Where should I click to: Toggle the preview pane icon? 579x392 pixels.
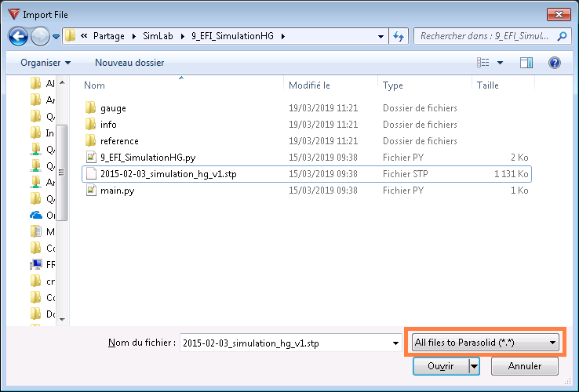(526, 62)
